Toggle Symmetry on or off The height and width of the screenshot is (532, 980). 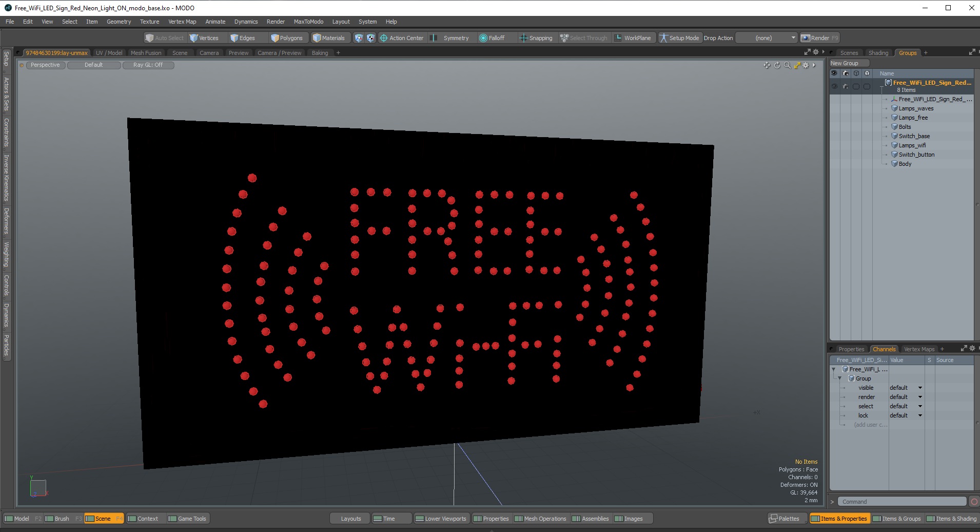449,38
